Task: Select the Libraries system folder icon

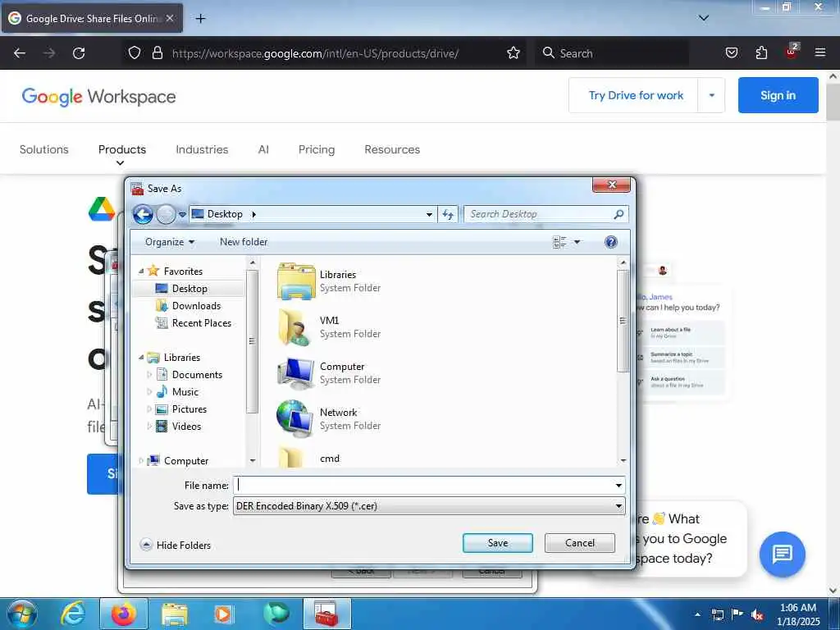Action: [x=295, y=281]
